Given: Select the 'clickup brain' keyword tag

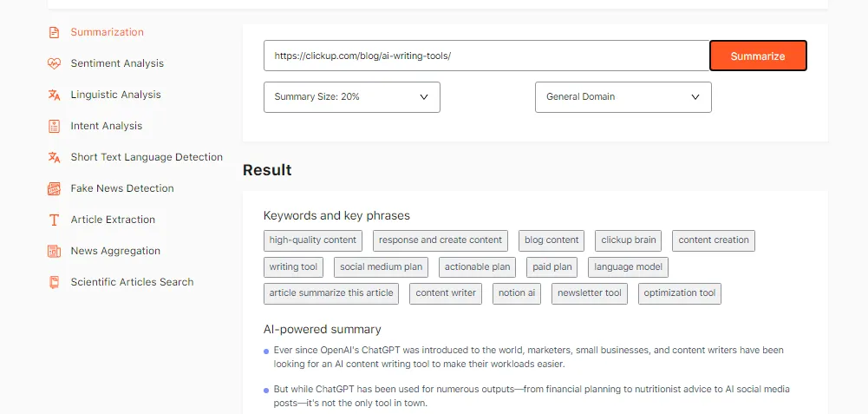Looking at the screenshot, I should coord(629,240).
